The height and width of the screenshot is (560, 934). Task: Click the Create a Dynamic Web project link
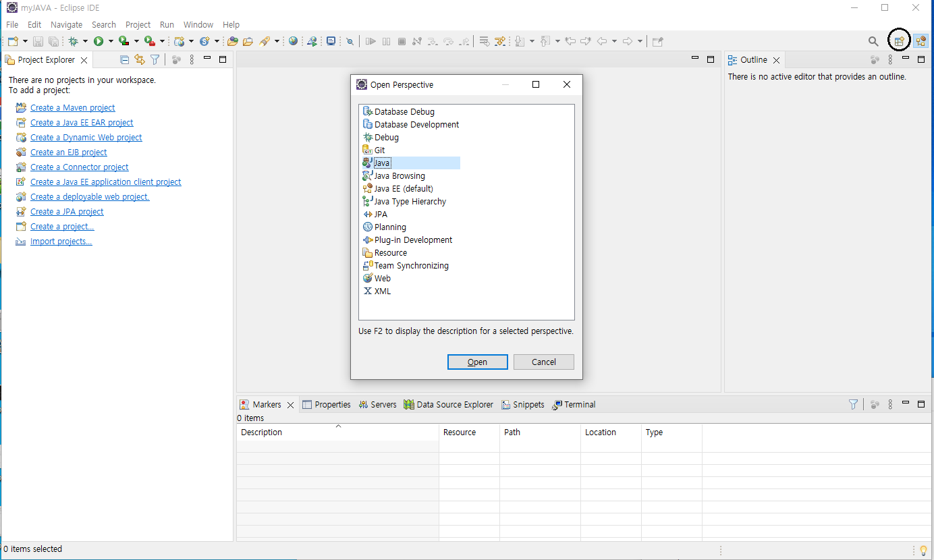[86, 137]
